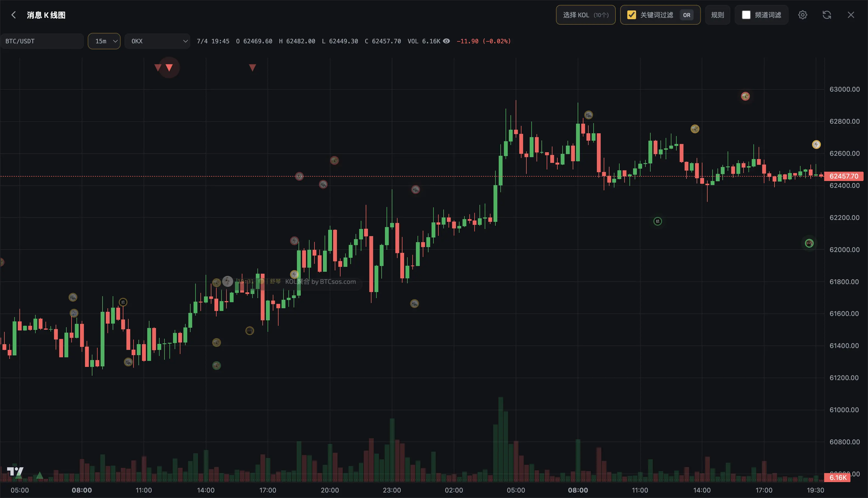Click the highlighted red triangle news marker
The width and height of the screenshot is (868, 498).
click(x=169, y=68)
